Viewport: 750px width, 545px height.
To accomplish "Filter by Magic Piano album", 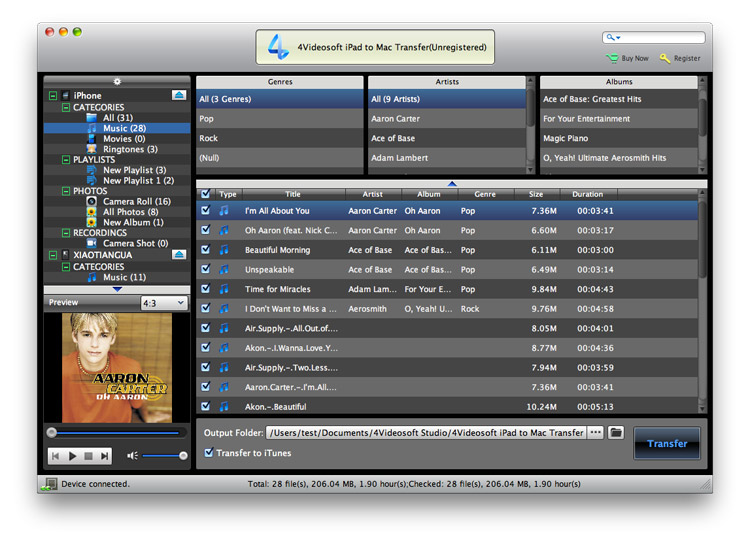I will 619,138.
